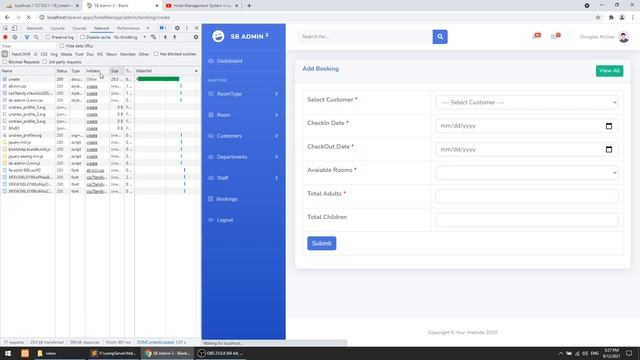Expand RoomType sidebar menu
This screenshot has height=360, width=640.
(x=243, y=94)
